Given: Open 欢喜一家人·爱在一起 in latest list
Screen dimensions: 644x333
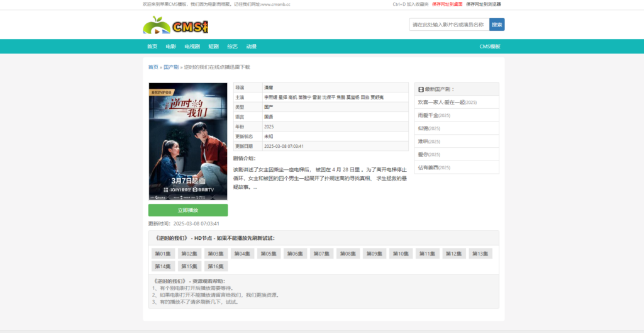Looking at the screenshot, I should point(441,102).
